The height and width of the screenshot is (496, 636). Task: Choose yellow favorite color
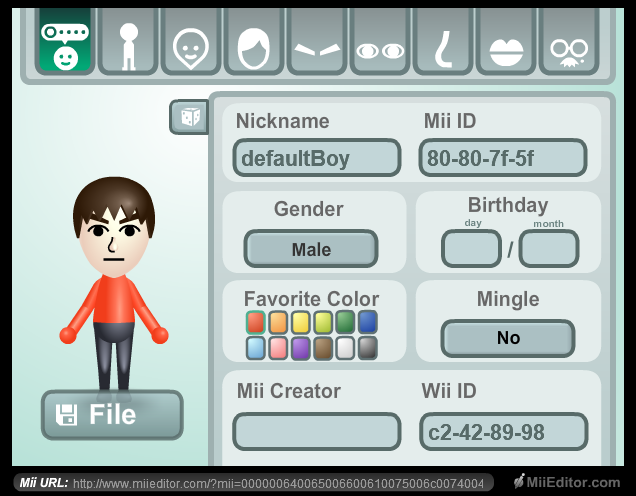(300, 322)
